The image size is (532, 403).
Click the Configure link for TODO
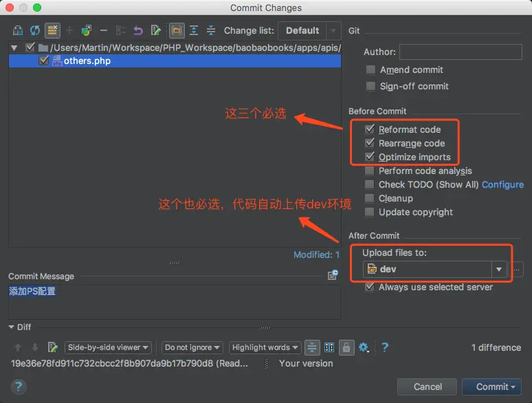tap(502, 185)
